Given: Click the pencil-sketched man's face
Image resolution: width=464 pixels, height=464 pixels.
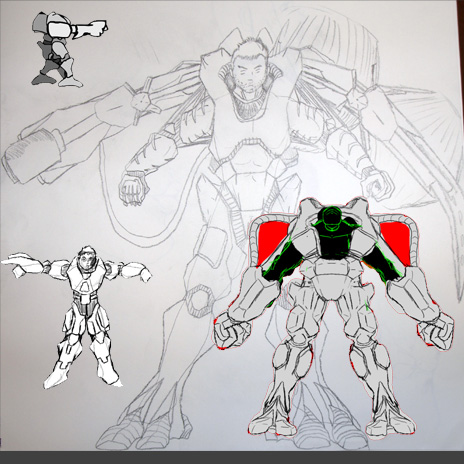Looking at the screenshot, I should pyautogui.click(x=249, y=71).
